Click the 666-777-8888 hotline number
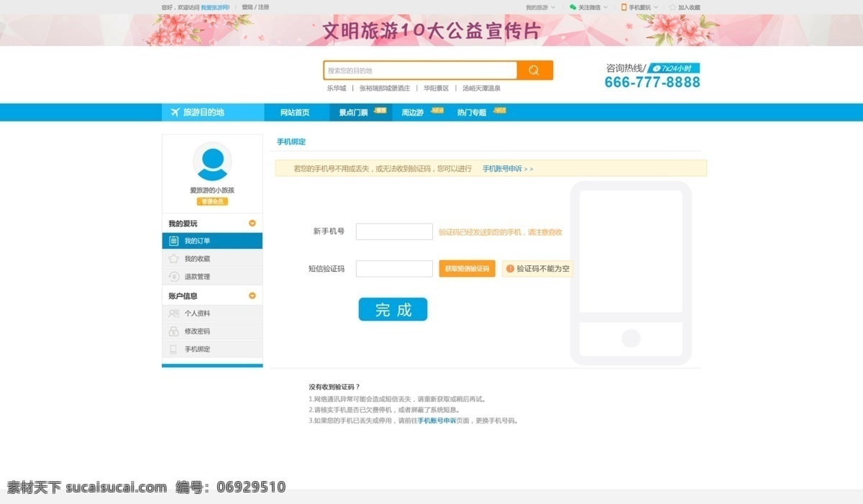The height and width of the screenshot is (504, 863). (652, 82)
